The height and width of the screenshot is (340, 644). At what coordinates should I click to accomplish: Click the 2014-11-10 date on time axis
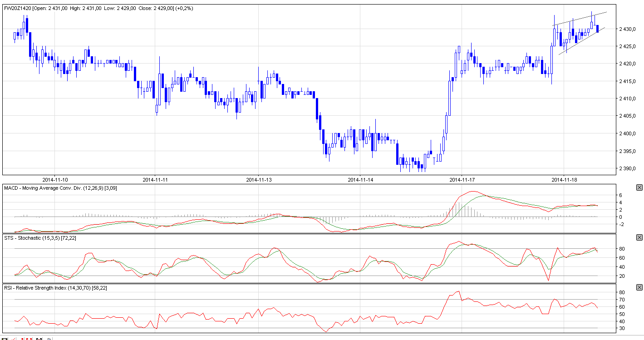[55, 179]
